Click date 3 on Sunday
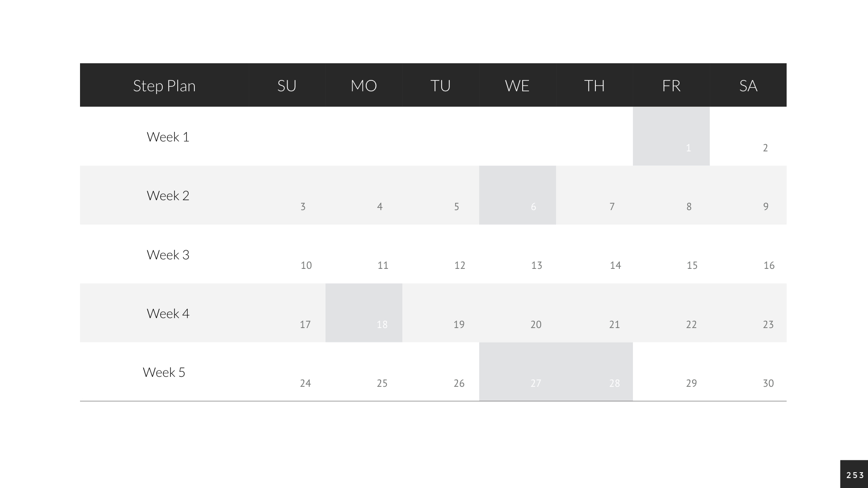This screenshot has width=868, height=488. tap(303, 206)
